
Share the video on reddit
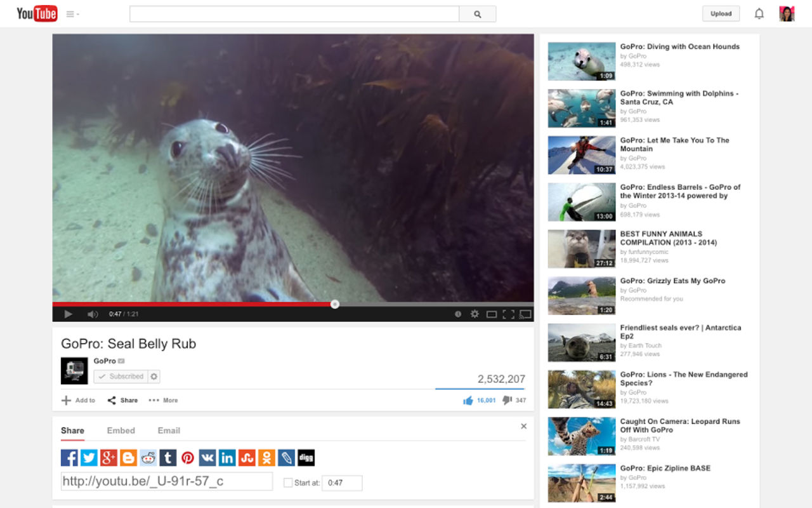click(148, 457)
